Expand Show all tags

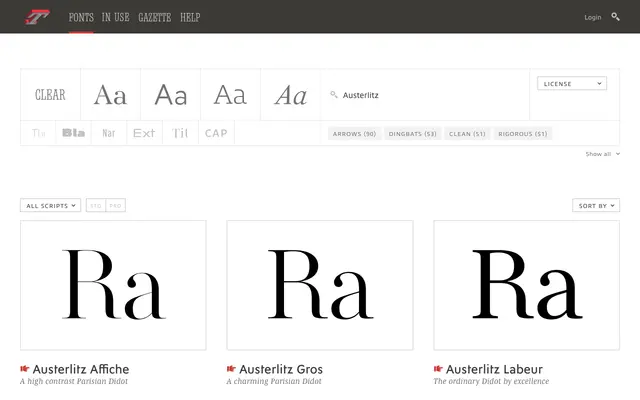click(602, 154)
